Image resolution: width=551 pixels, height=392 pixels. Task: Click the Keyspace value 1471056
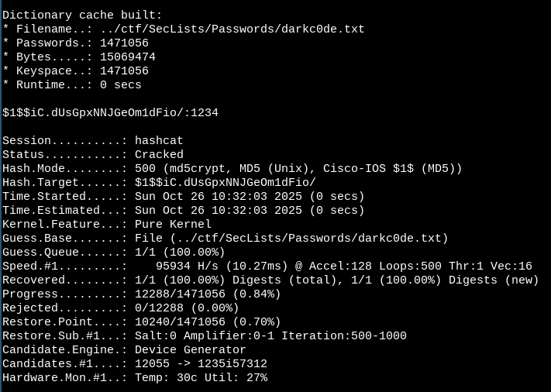pos(124,70)
